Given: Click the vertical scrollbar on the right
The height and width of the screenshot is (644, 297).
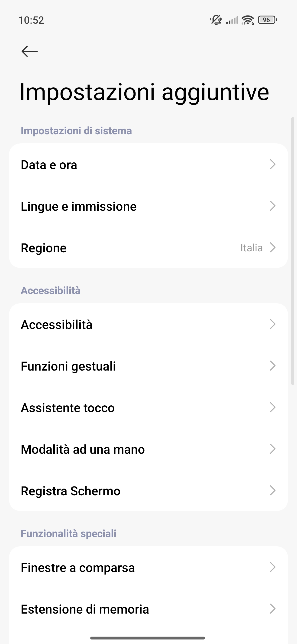Looking at the screenshot, I should click(293, 251).
